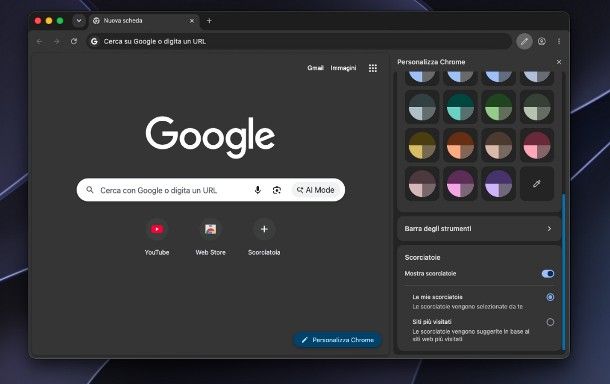Viewport: 610px width, 384px height.
Task: Open the tab search chevron button
Action: pos(79,21)
